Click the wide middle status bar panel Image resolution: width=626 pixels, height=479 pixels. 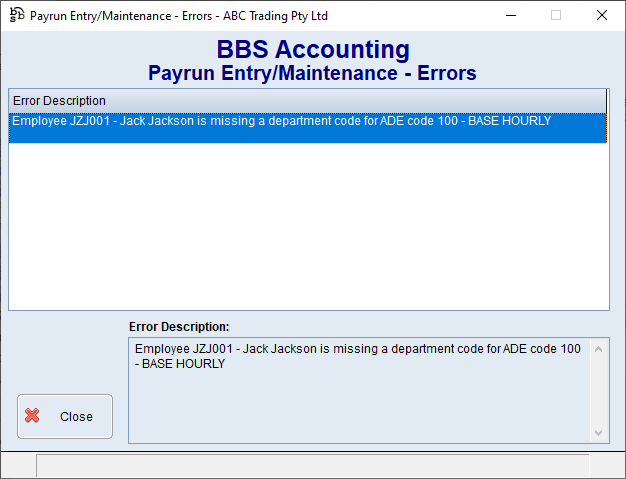coord(312,465)
